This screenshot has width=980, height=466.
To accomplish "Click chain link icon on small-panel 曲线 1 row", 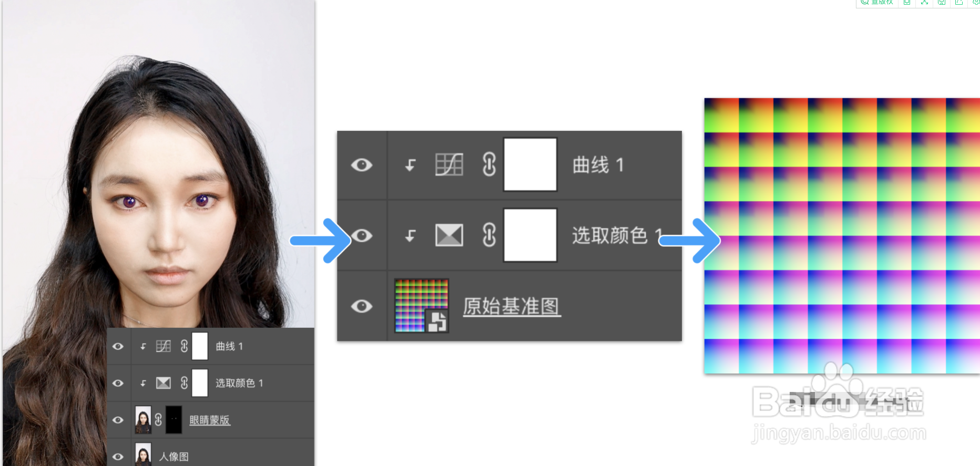I will (x=184, y=346).
